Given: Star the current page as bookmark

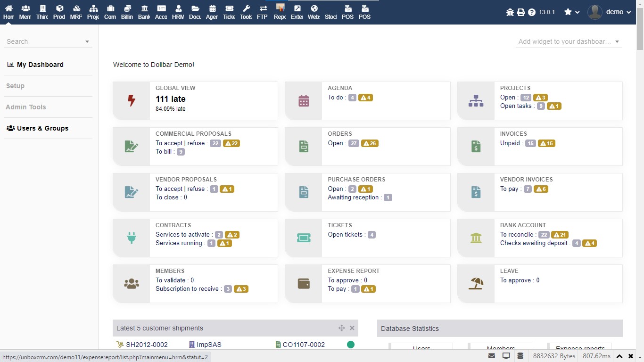Looking at the screenshot, I should click(567, 12).
